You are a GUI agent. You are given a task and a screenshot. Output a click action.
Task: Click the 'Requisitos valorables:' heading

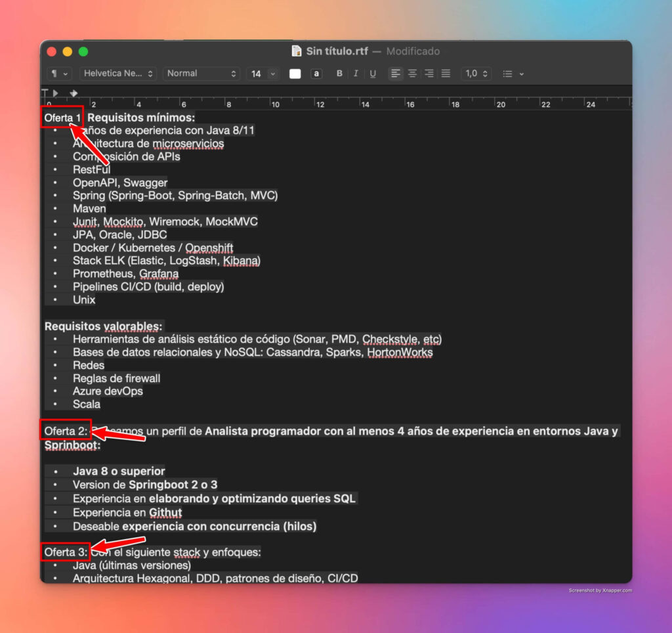coord(103,326)
